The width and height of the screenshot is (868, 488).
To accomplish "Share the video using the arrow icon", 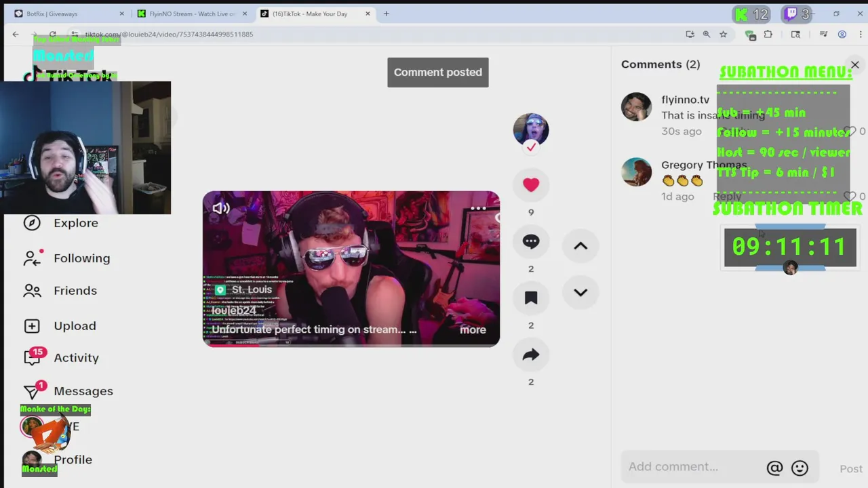I will tap(531, 354).
